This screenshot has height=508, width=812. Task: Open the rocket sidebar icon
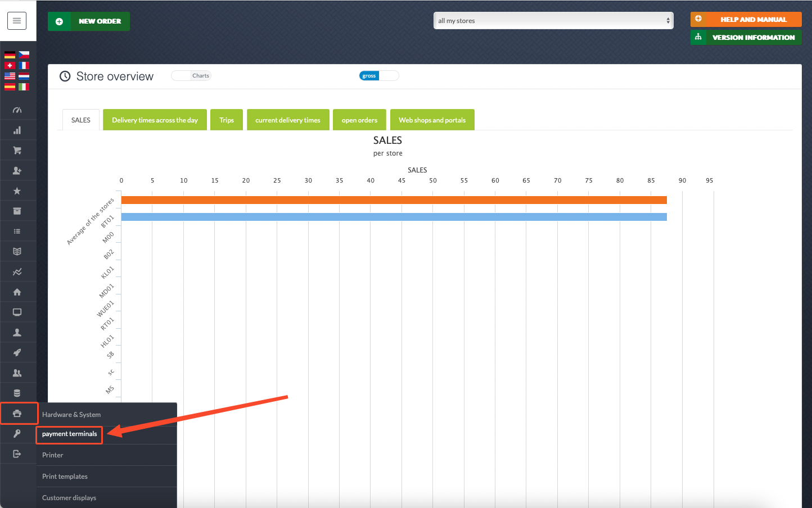coord(17,353)
